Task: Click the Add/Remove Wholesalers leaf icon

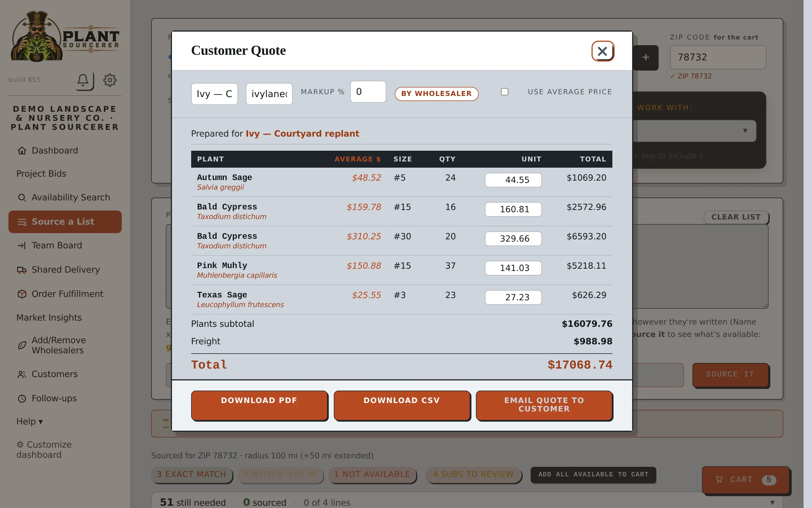Action: coord(22,345)
